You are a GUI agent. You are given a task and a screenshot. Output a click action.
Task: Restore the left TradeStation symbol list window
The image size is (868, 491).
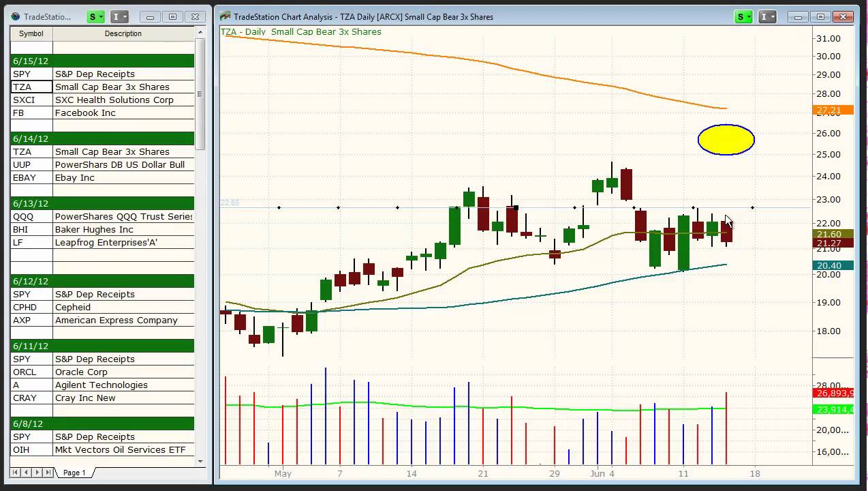[172, 16]
